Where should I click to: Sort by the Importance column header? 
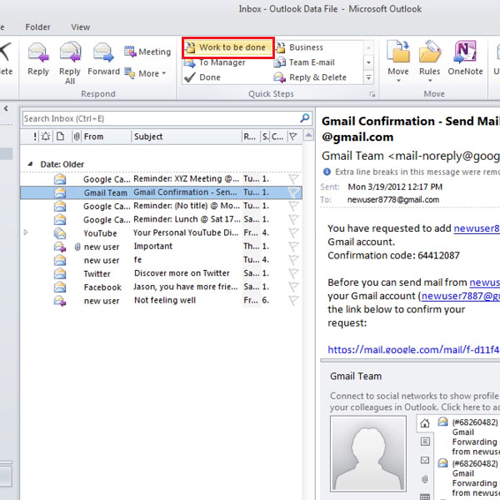click(35, 136)
